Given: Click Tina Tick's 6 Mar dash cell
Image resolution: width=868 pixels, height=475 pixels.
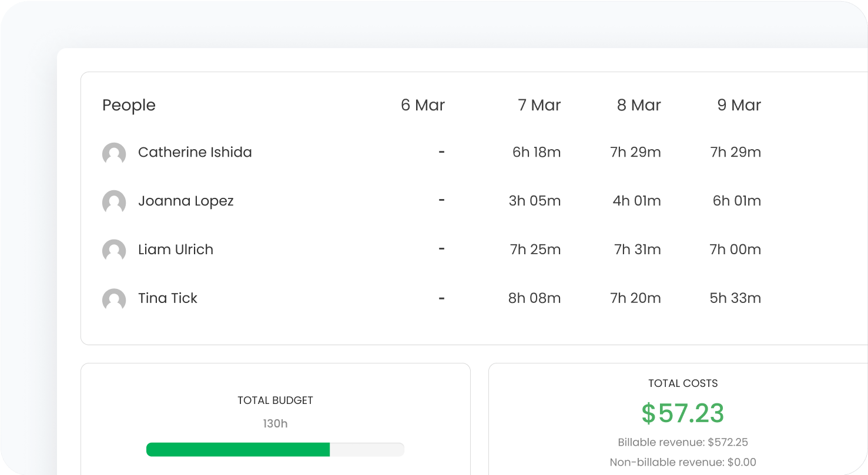Looking at the screenshot, I should pos(441,298).
